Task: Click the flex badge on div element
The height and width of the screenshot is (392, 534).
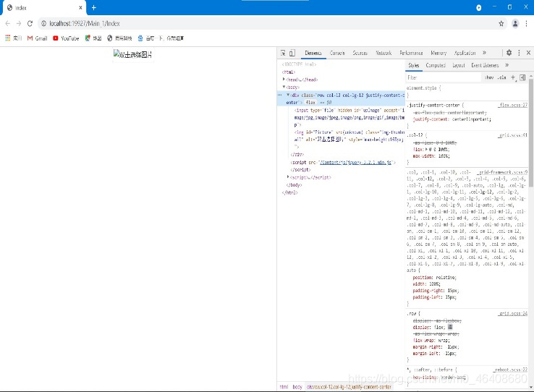Action: (310, 102)
